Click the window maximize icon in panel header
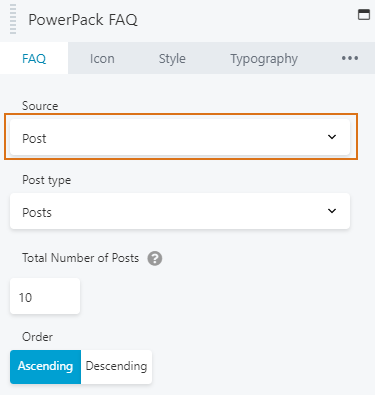Screen dimensions: 375x395 [x=364, y=15]
